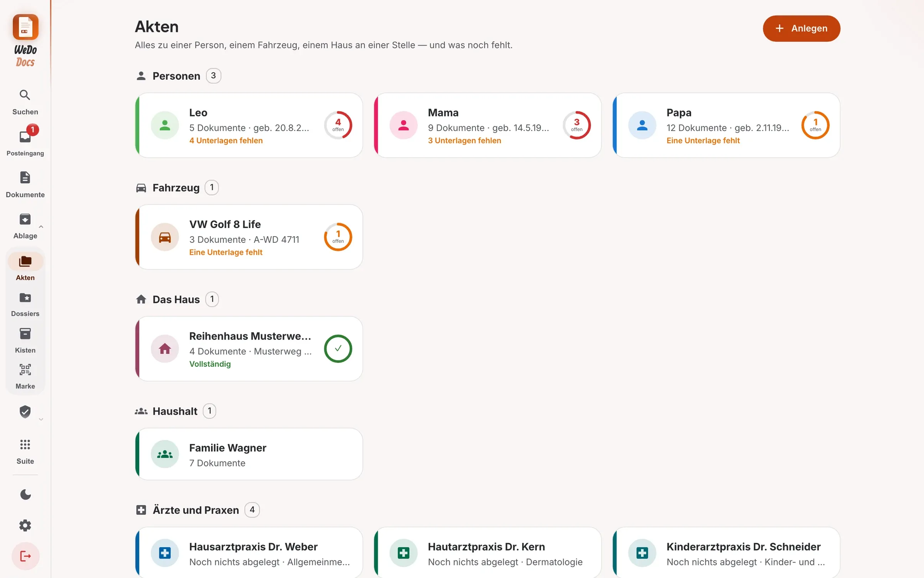Screen dimensions: 924x578
Task: Open the VW Golf 8 Life file
Action: click(249, 237)
